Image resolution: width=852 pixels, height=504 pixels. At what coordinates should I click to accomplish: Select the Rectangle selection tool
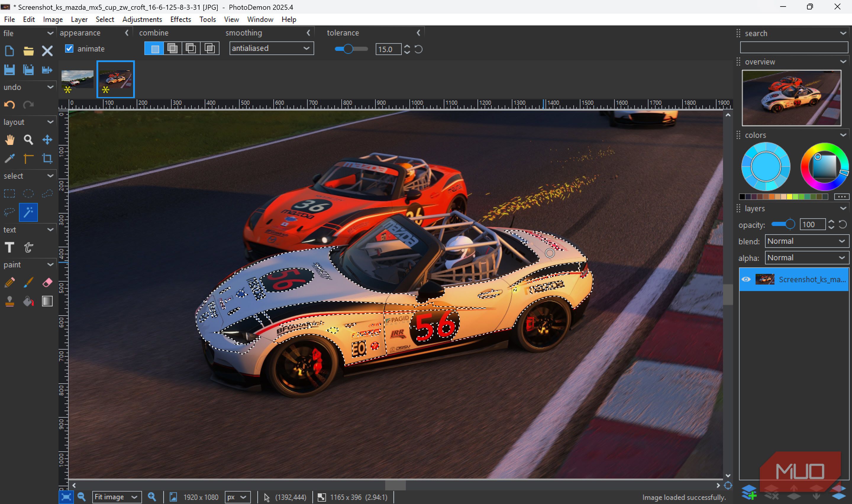(9, 193)
